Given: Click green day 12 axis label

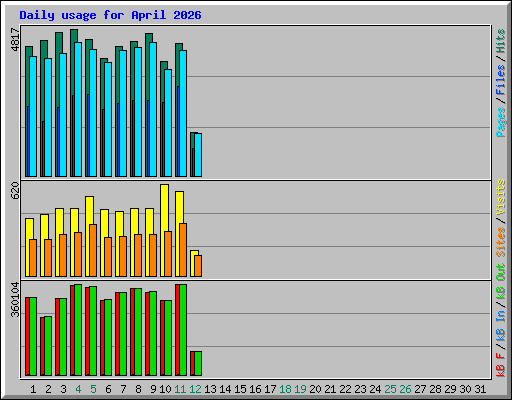Looking at the screenshot, I should (195, 389).
